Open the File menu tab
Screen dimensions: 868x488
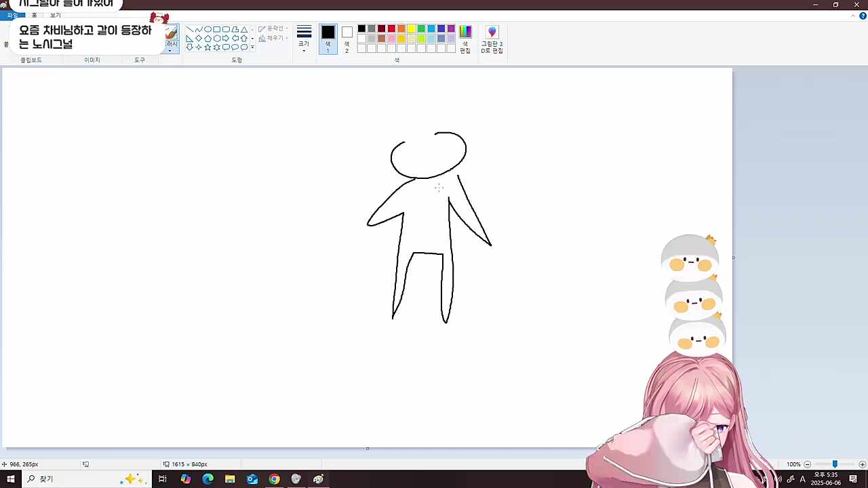coord(12,16)
